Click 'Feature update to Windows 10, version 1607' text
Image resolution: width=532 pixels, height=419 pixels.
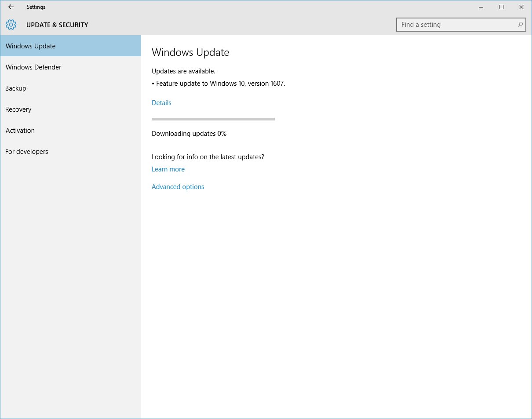(220, 83)
